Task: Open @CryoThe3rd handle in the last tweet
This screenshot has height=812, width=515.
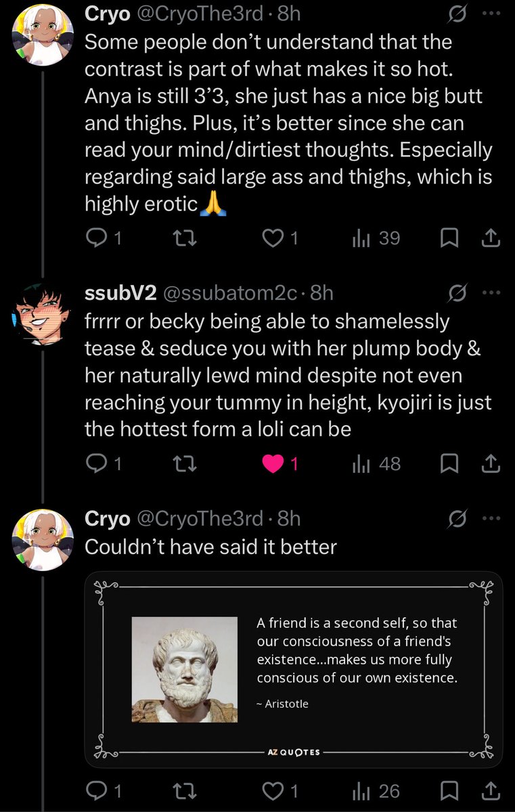Action: tap(200, 519)
